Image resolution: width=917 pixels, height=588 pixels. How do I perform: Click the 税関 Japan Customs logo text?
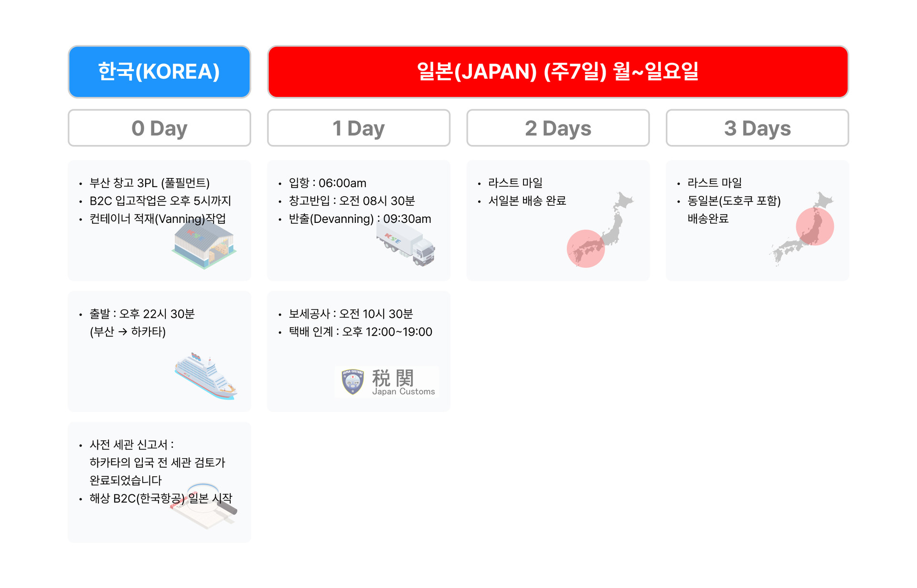(404, 382)
